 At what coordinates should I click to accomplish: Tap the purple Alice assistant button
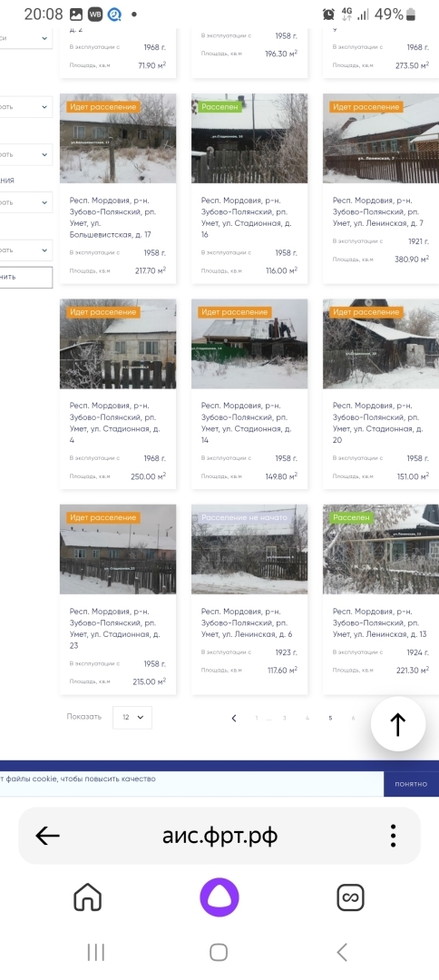(x=219, y=897)
